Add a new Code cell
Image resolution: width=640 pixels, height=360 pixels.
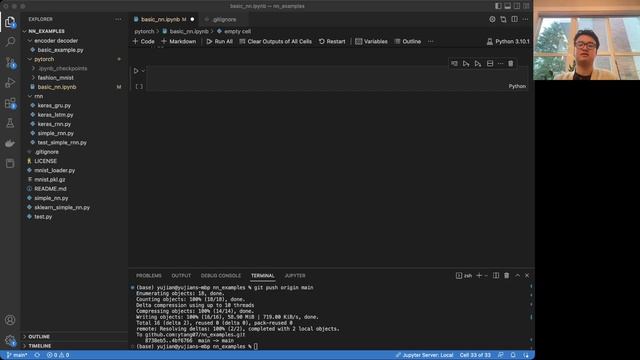144,41
